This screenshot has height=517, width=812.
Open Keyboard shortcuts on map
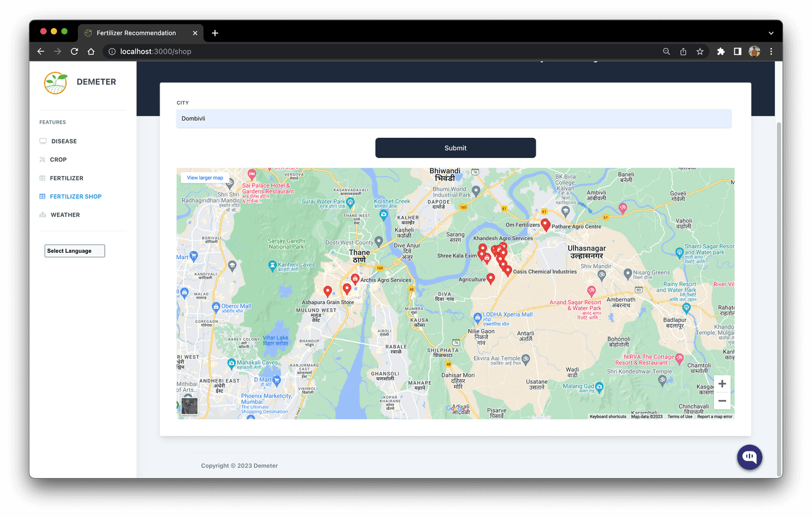point(608,417)
